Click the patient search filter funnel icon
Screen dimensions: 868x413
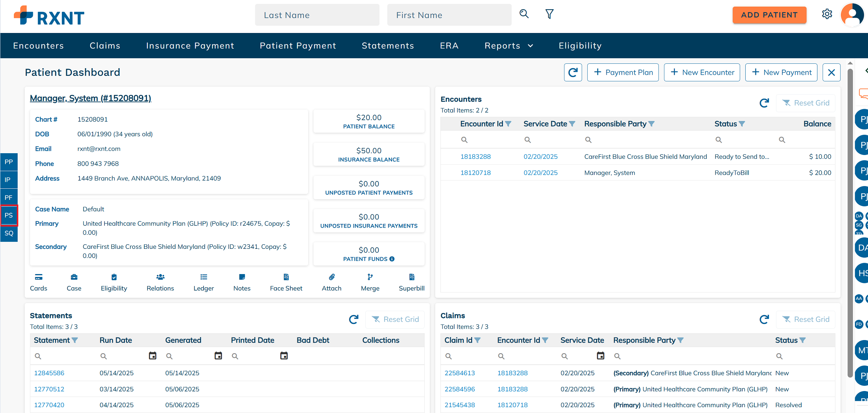pyautogui.click(x=549, y=14)
